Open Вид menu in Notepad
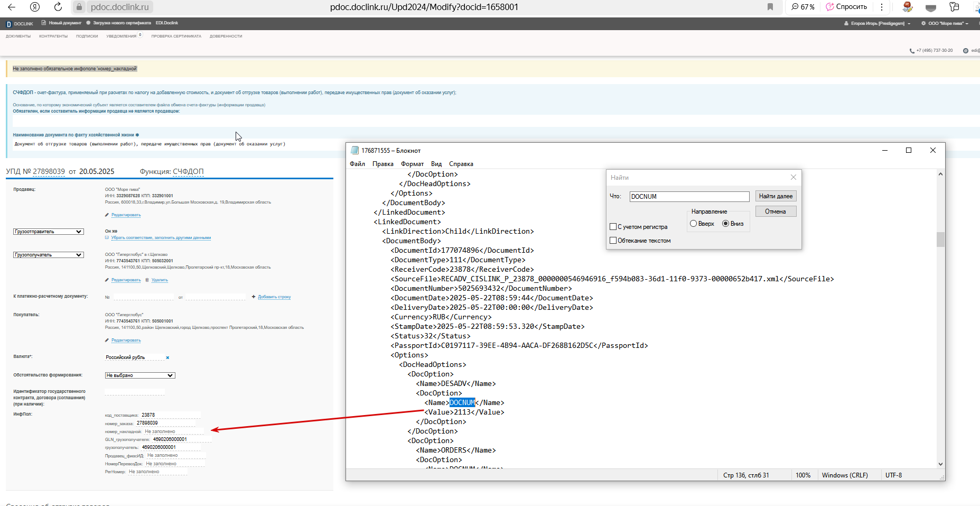 (x=436, y=164)
